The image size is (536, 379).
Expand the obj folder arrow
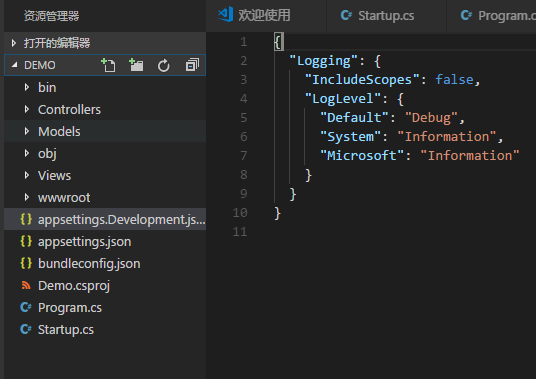(x=27, y=153)
